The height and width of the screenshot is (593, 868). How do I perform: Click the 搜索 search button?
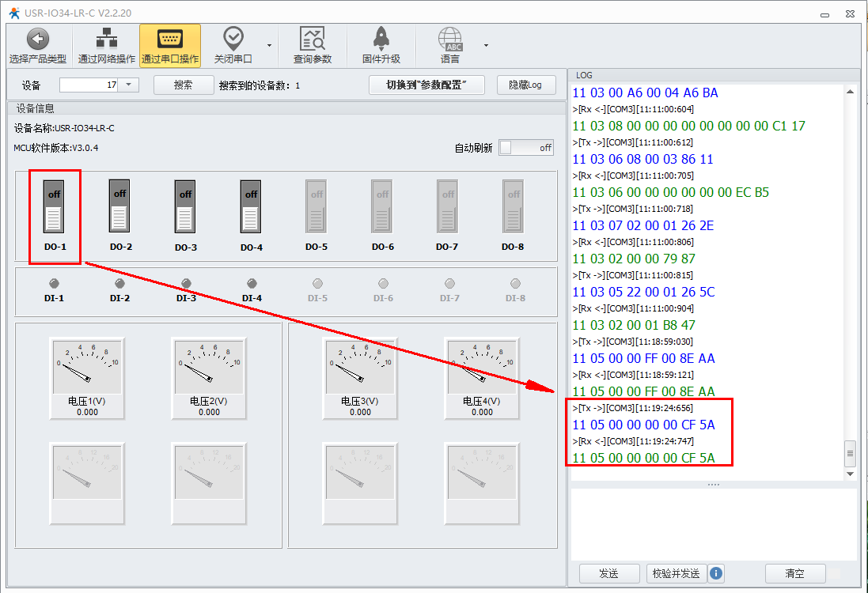click(183, 85)
